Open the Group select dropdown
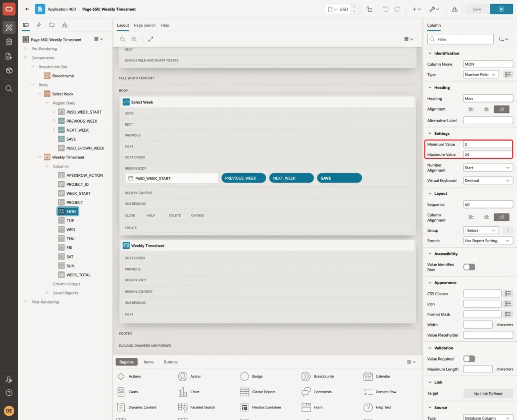 coord(481,230)
